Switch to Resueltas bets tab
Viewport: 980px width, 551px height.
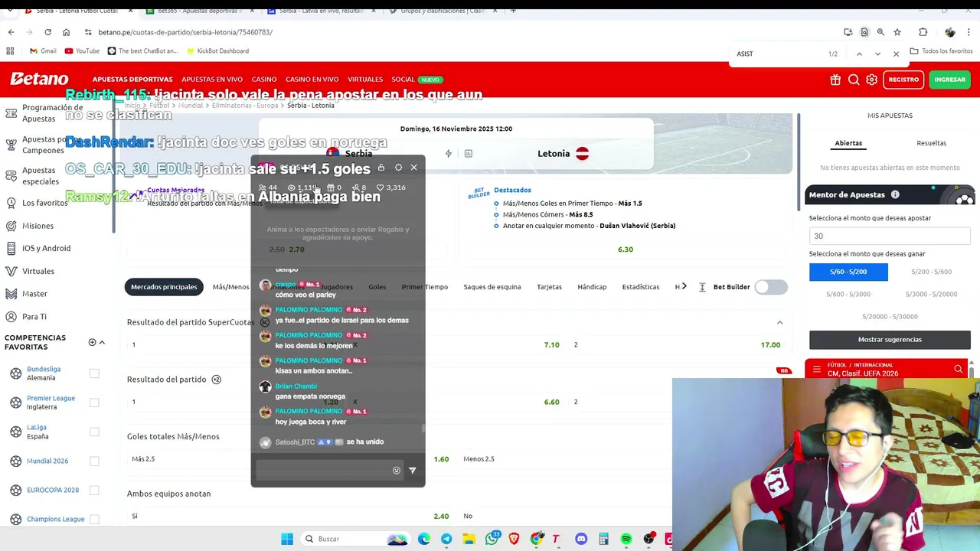(931, 143)
